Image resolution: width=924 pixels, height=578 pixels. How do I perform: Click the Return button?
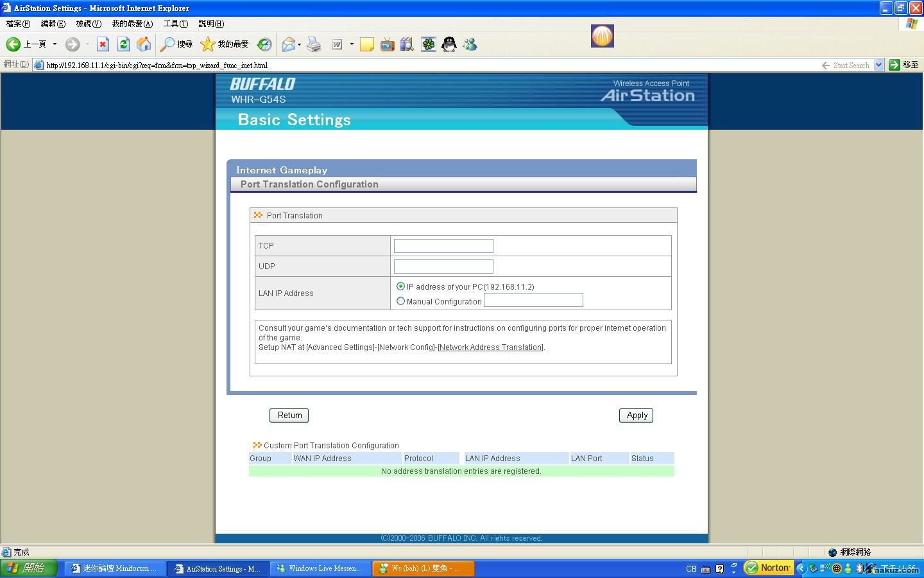[x=289, y=416]
